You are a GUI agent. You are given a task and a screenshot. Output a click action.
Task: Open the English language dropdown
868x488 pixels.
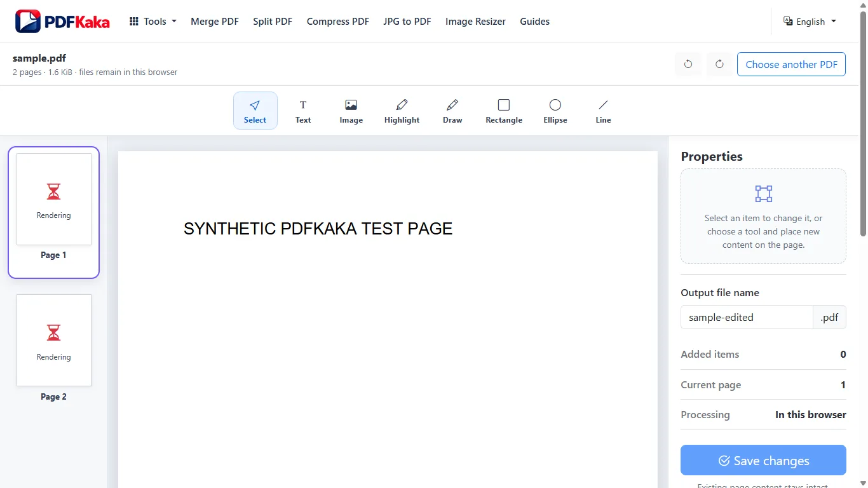[x=810, y=22]
